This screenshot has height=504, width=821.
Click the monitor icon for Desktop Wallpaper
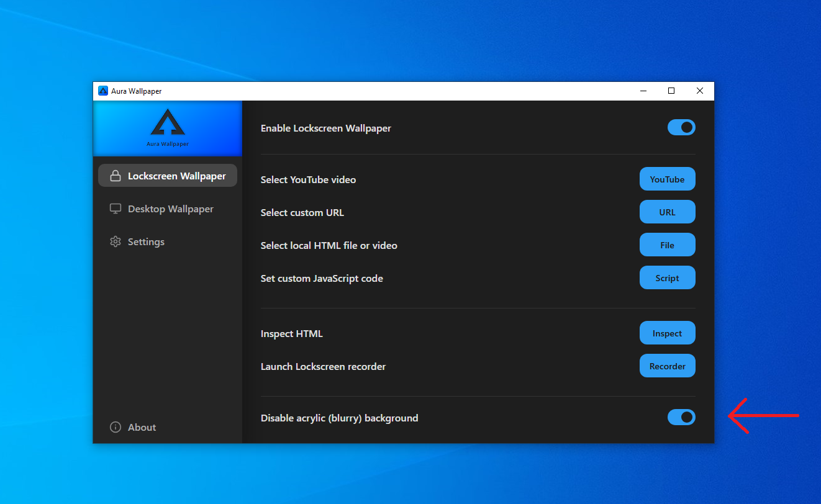pyautogui.click(x=115, y=209)
